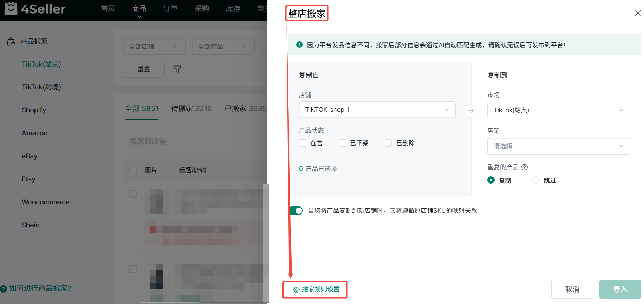Select TikTok(跨境) in the sidebar

(41, 87)
